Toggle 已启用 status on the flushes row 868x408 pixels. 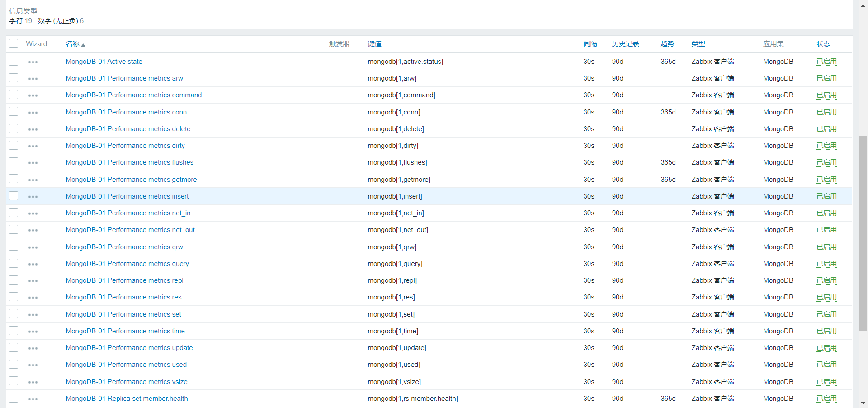[x=826, y=162]
